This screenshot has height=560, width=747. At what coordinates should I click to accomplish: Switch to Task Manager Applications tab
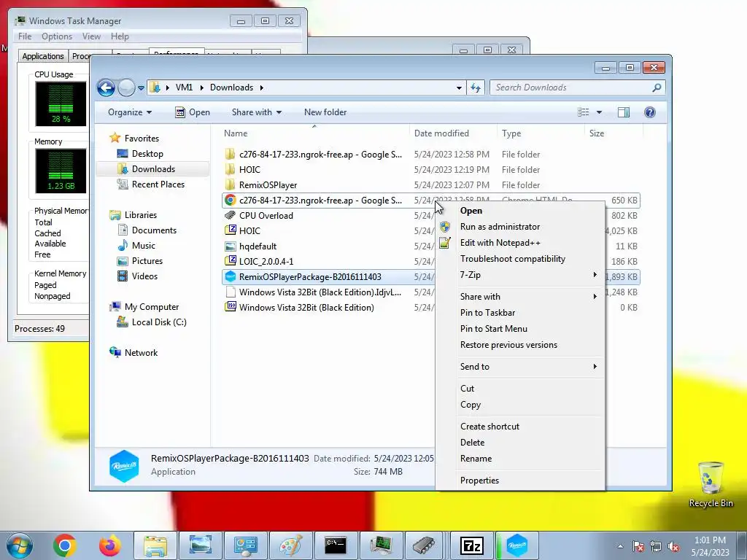(43, 56)
